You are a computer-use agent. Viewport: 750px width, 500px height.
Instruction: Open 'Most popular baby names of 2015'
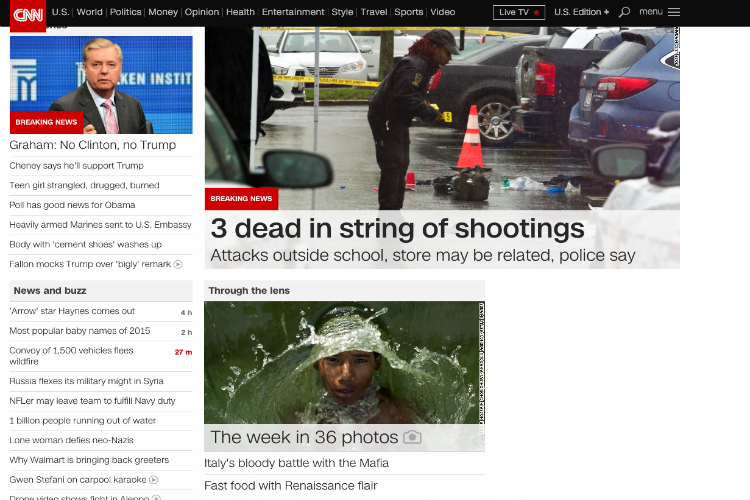(80, 331)
